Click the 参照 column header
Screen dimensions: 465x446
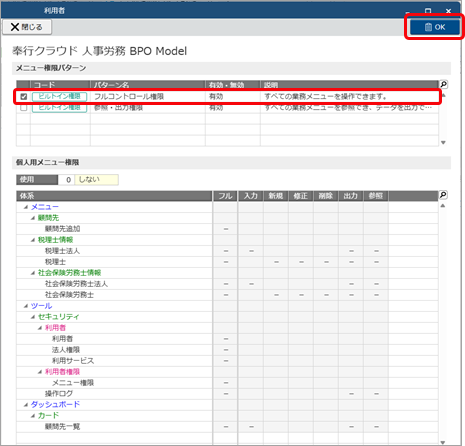click(x=376, y=196)
